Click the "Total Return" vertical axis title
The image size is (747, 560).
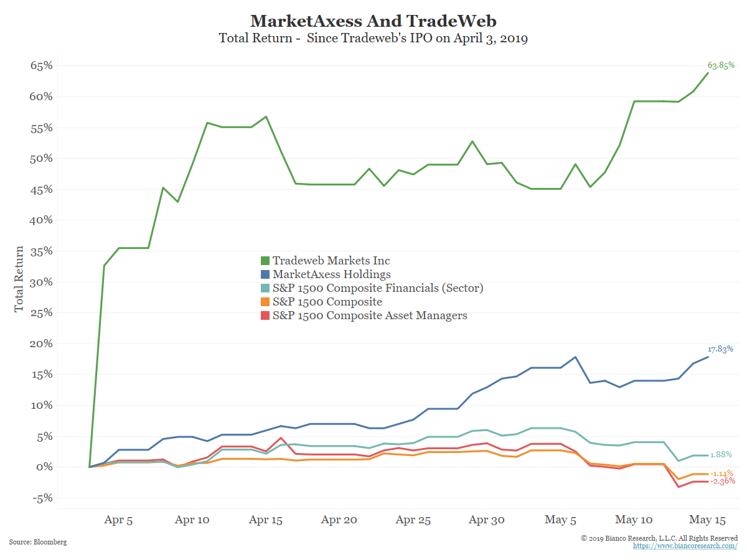(19, 279)
